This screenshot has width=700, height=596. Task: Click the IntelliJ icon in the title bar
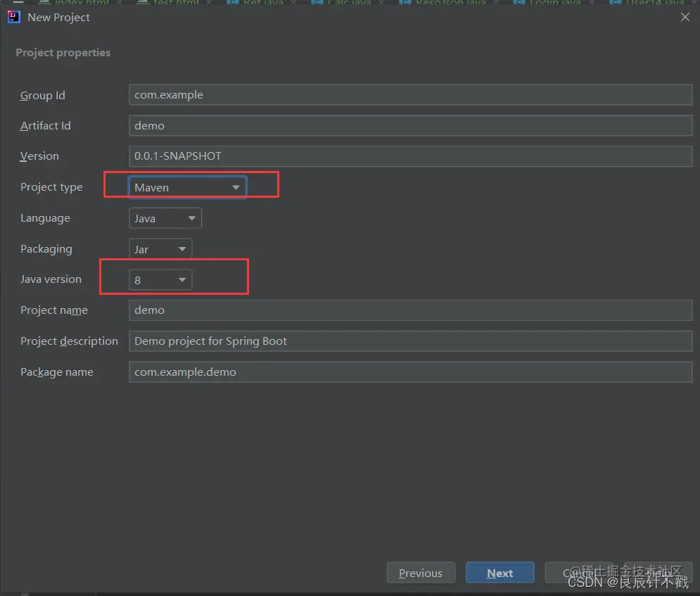14,17
